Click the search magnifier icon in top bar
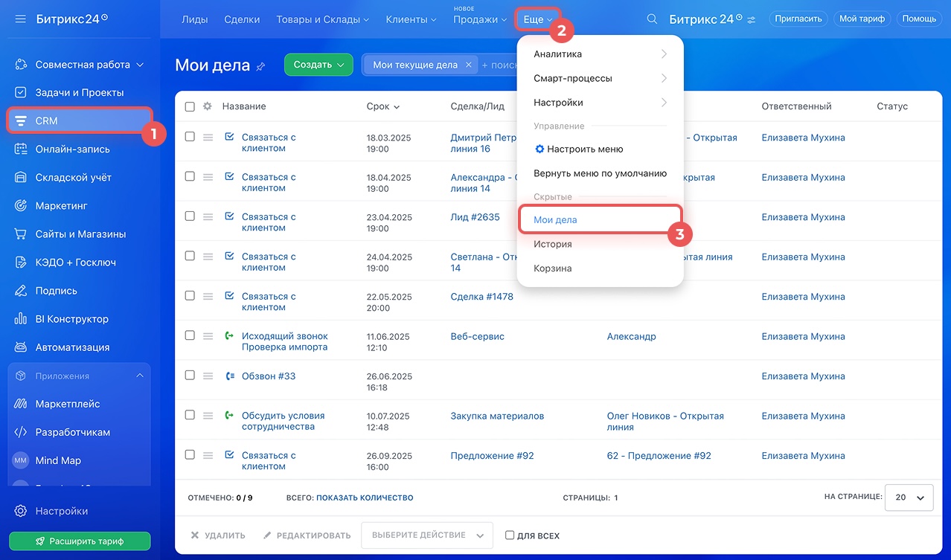The height and width of the screenshot is (560, 951). click(x=652, y=19)
